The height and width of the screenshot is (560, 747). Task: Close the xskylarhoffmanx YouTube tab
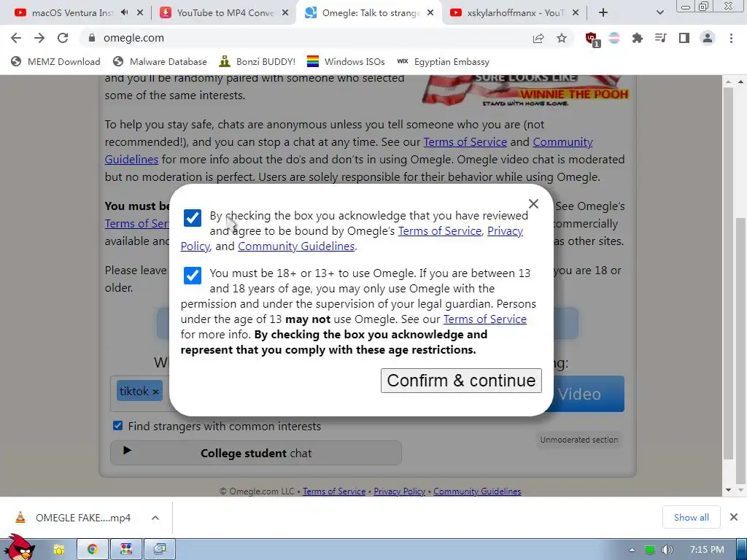point(576,13)
